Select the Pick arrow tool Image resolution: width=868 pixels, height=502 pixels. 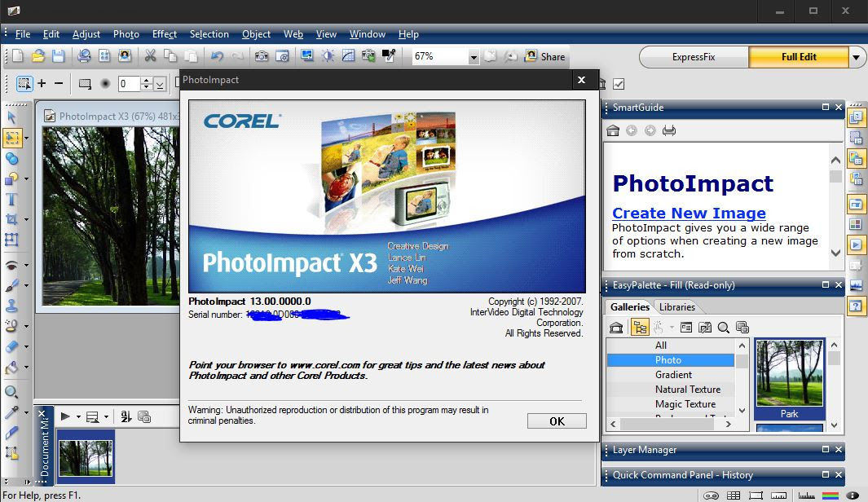pos(11,117)
